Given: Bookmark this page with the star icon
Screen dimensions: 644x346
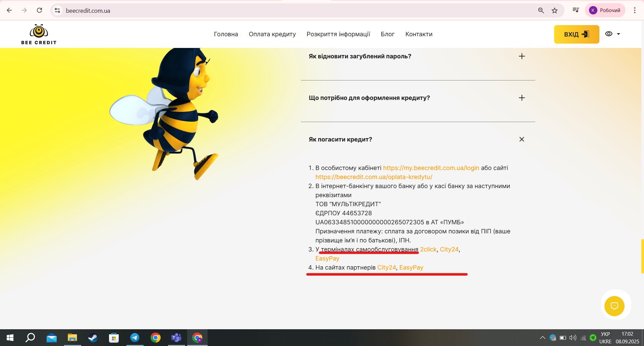Looking at the screenshot, I should 555,10.
